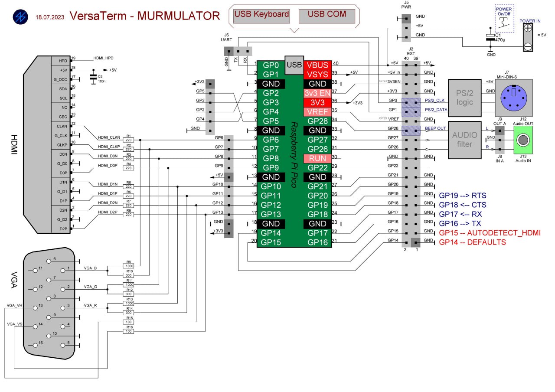The height and width of the screenshot is (392, 555).
Task: Click the "VGA_VS" net label
Action: click(14, 324)
